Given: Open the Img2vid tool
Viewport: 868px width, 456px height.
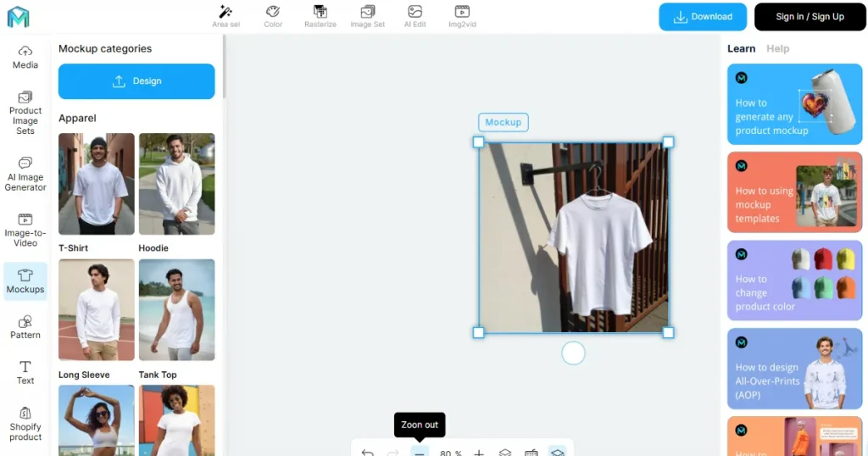Looking at the screenshot, I should (x=462, y=16).
